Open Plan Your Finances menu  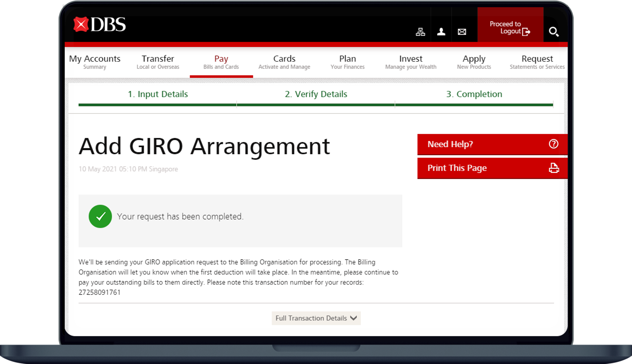pos(348,62)
